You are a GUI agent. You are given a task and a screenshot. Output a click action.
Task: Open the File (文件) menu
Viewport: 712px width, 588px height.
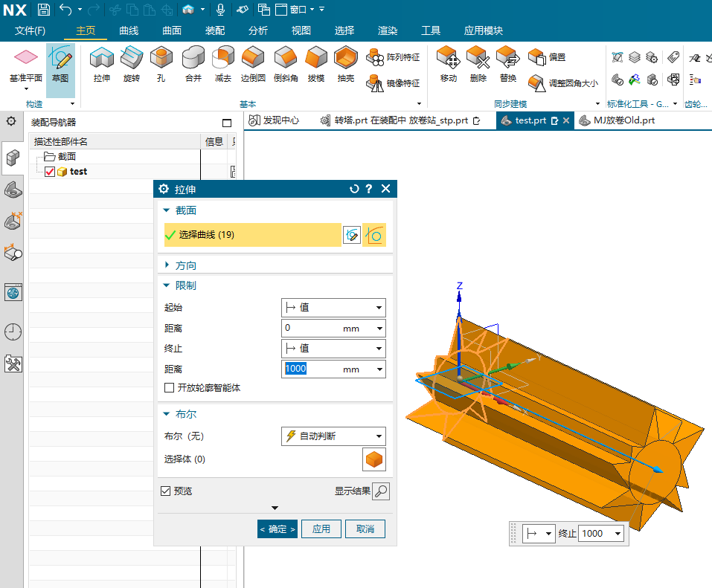[30, 30]
